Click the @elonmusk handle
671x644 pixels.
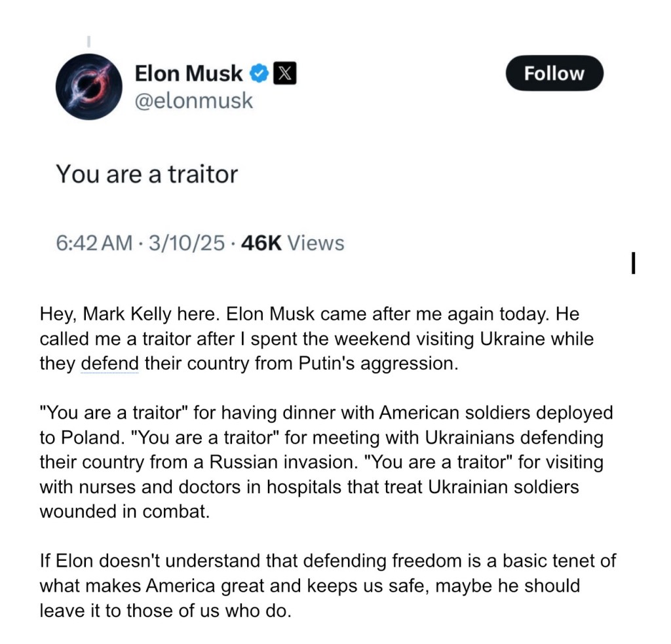pyautogui.click(x=193, y=101)
